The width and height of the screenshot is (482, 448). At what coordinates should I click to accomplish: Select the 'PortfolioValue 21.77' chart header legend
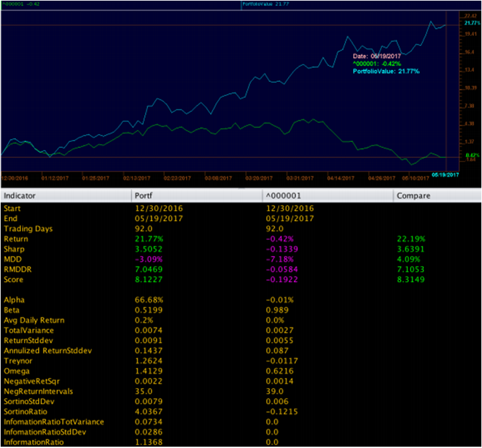click(x=266, y=4)
